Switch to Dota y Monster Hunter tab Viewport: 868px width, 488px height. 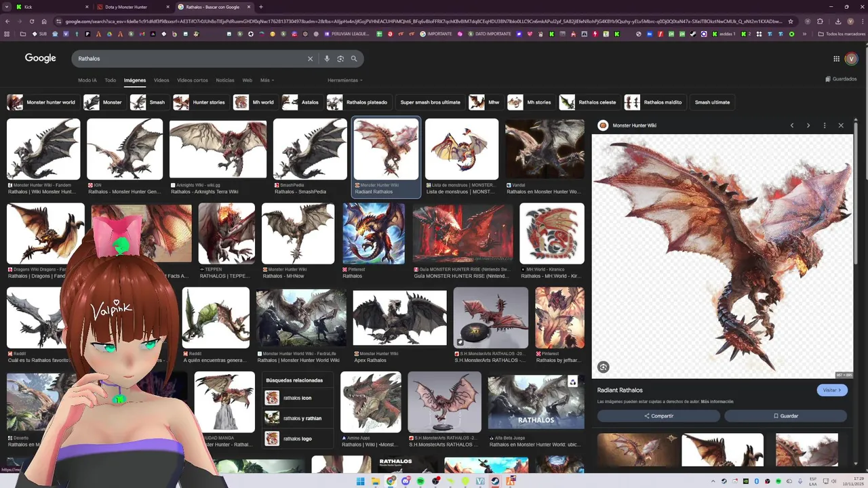[x=133, y=7]
